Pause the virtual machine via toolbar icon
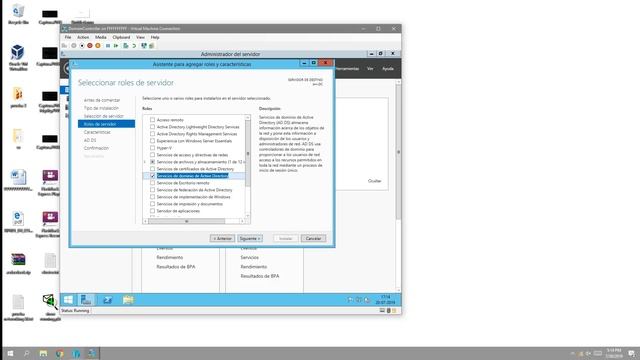Screen dimensions: 640x360 [x=108, y=46]
